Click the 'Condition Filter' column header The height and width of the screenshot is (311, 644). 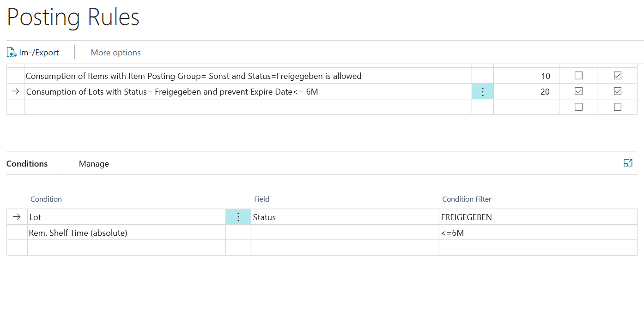coord(467,199)
